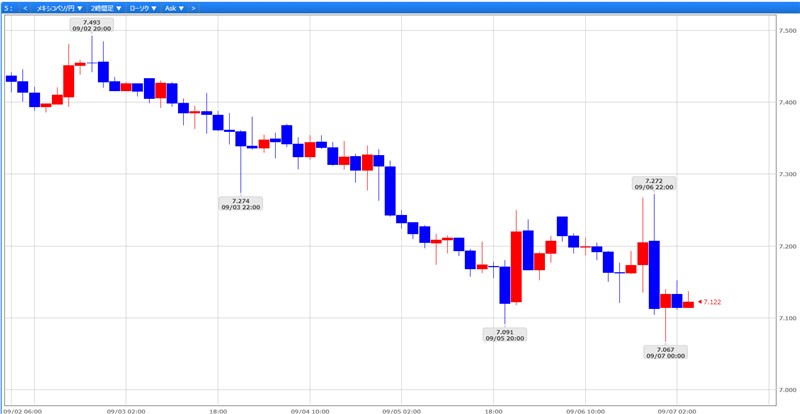Image resolution: width=800 pixels, height=414 pixels.
Task: Click the 7.091 low label dated 09/05 20:00
Action: pos(504,335)
